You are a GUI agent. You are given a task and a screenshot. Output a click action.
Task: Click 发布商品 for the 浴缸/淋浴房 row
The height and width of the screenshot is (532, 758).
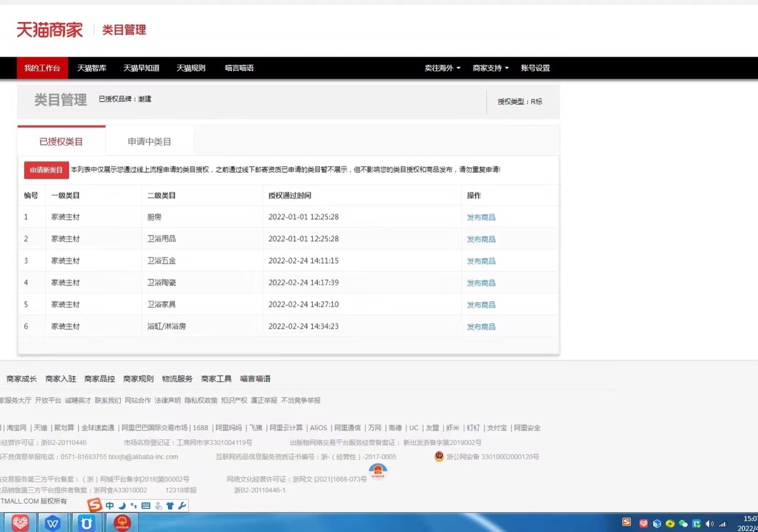coord(481,327)
